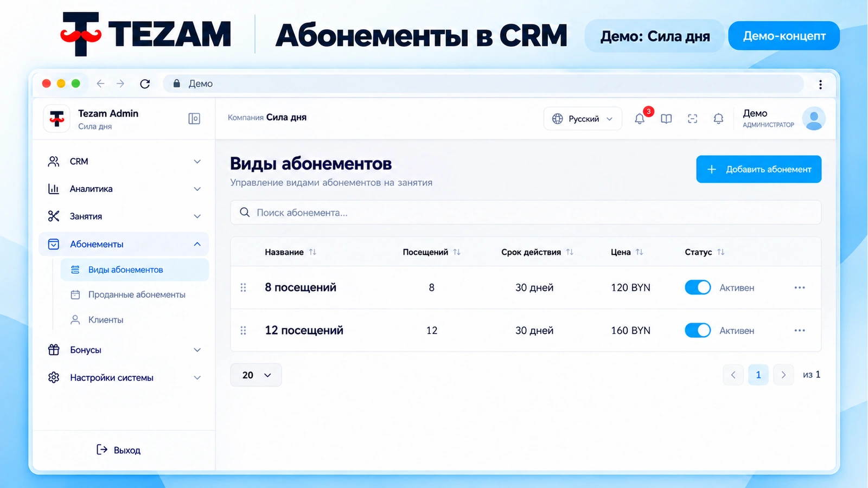This screenshot has width=868, height=488.
Task: Expand the Аналитика menu section
Action: click(124, 189)
